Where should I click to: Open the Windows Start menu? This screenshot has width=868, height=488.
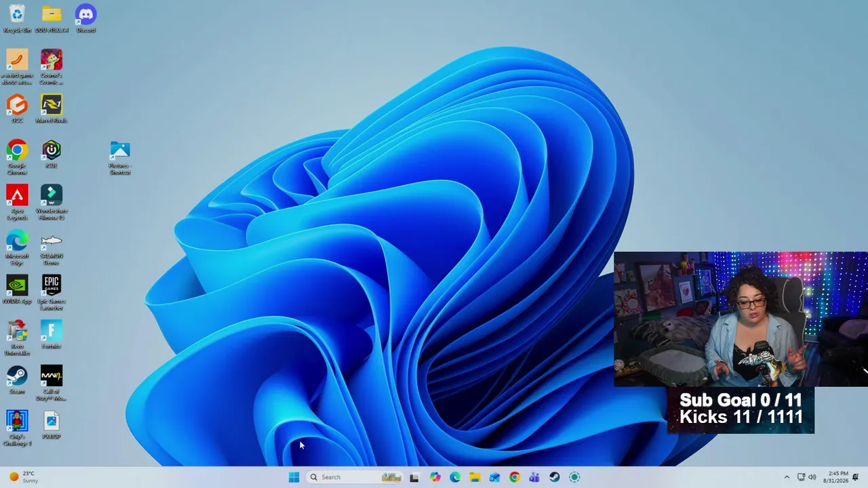pos(294,477)
